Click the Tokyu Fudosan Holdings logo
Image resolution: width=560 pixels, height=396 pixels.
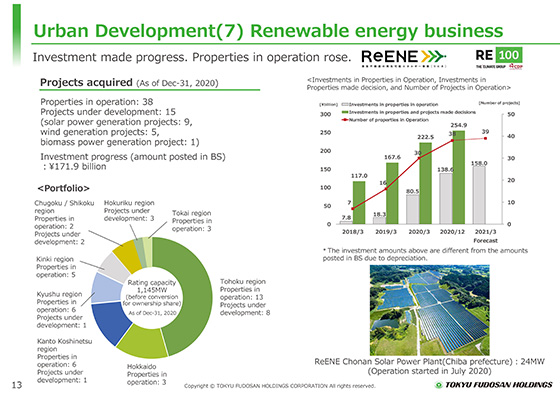point(494,385)
